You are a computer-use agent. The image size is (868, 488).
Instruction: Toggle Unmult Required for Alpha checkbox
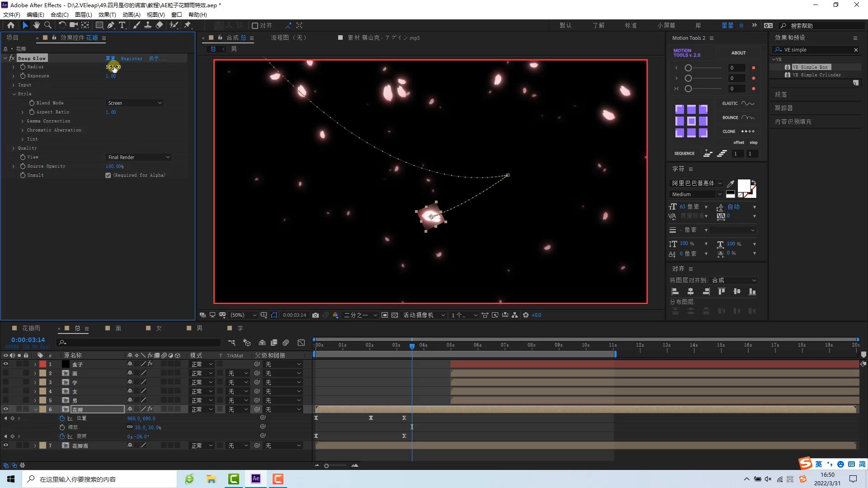(108, 175)
